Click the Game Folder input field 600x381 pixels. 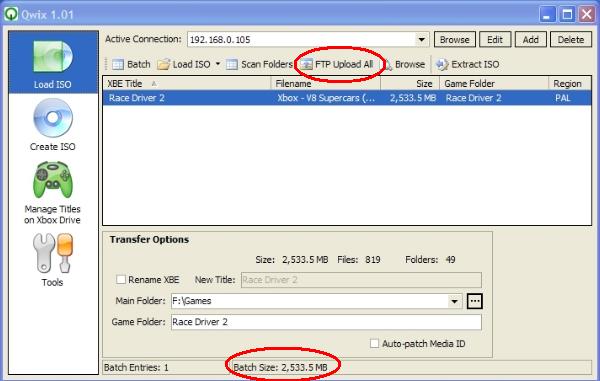(x=326, y=322)
